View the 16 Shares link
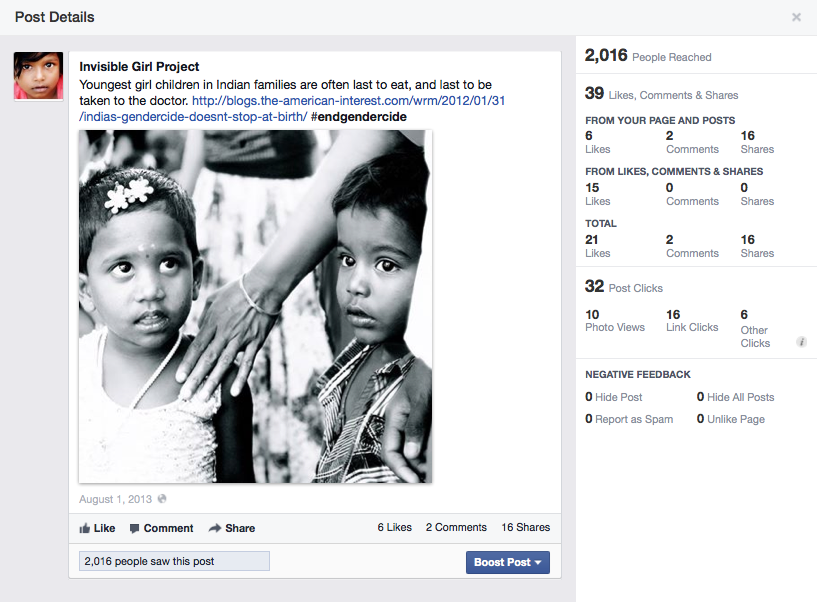817x602 pixels. coord(525,527)
